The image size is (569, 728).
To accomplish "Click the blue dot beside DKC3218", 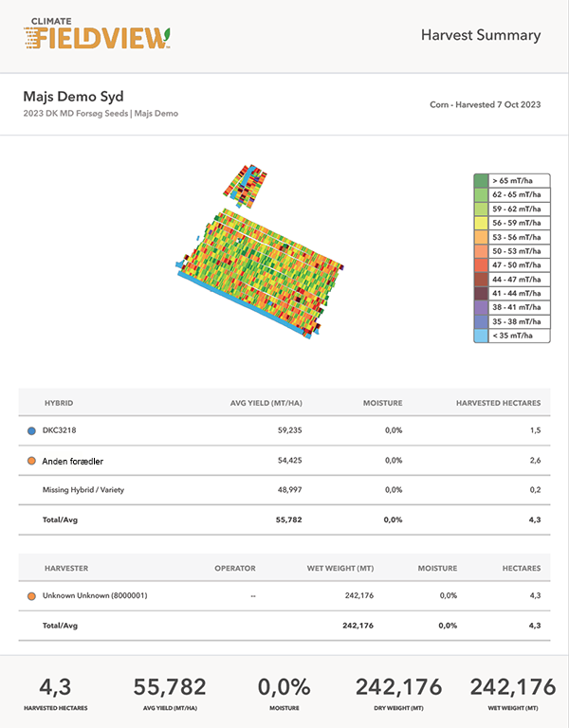I will (x=31, y=431).
